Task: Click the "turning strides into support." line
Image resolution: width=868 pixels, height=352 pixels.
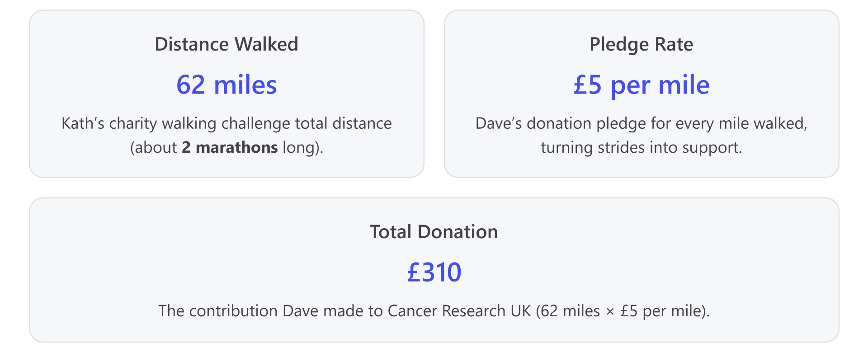Action: [x=641, y=147]
